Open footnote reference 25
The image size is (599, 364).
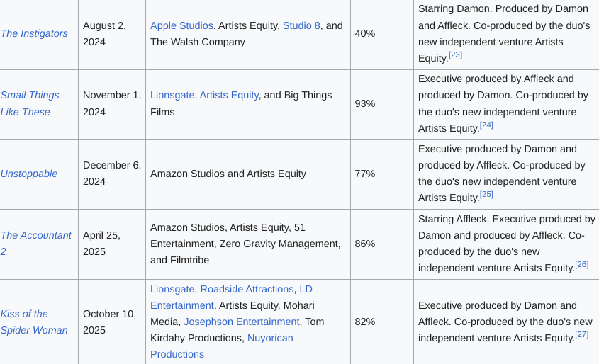(x=486, y=194)
